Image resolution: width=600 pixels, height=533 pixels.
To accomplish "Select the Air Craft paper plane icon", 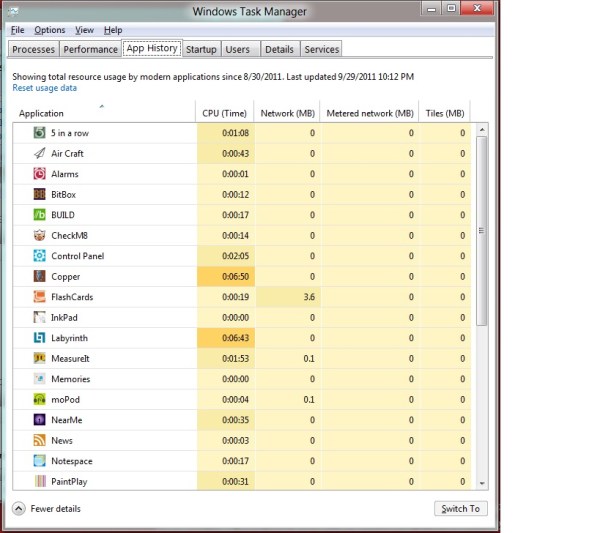I will [x=39, y=153].
